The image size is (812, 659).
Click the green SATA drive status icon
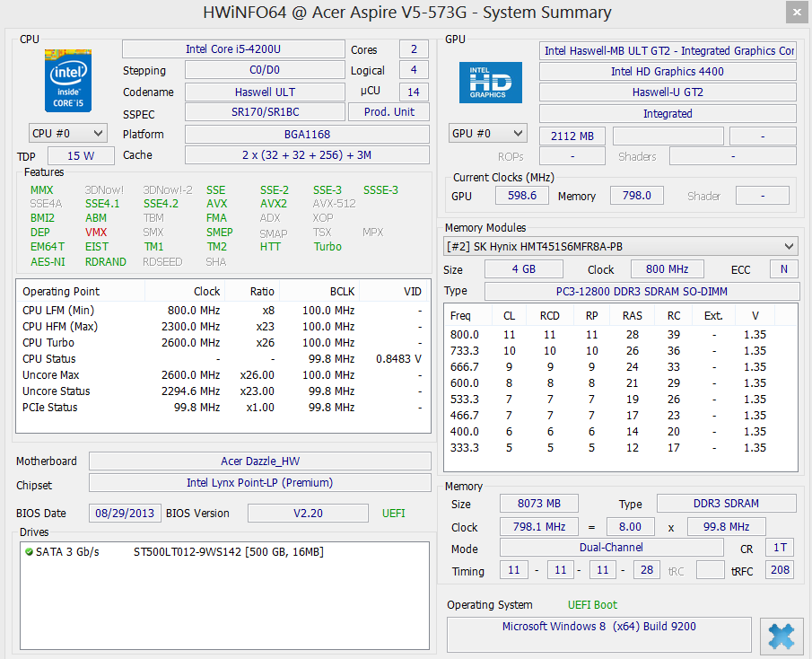(29, 552)
